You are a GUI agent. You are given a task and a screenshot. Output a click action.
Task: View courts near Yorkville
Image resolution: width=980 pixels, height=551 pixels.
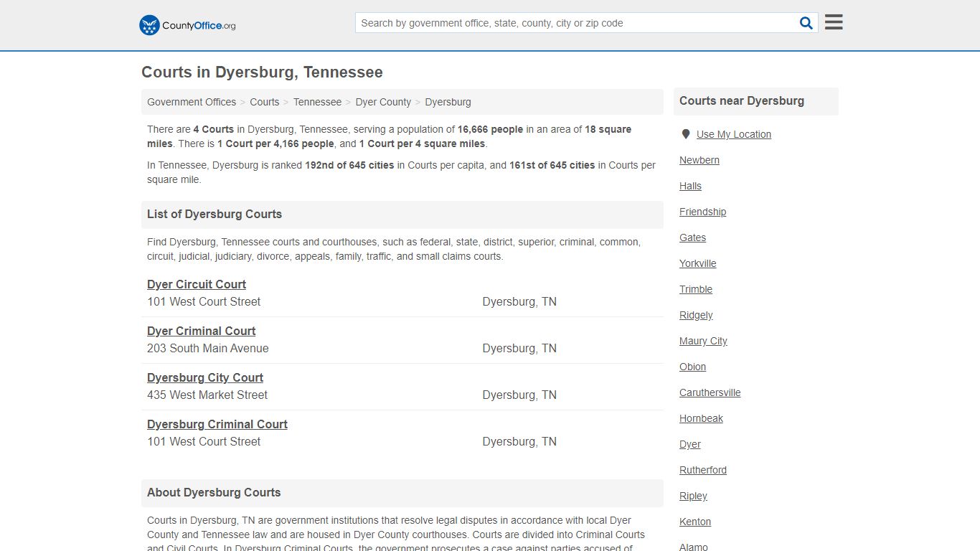point(698,263)
